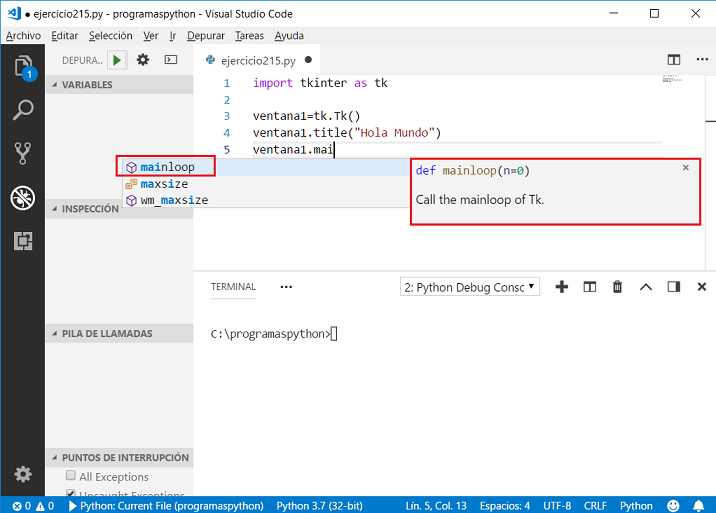
Task: Switch to the TERMINAL panel tab
Action: point(233,287)
